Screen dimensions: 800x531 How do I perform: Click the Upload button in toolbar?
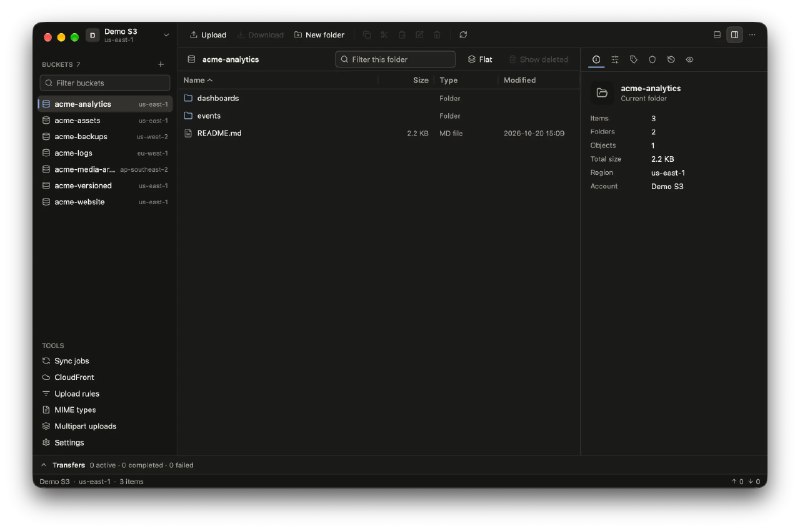pos(208,35)
